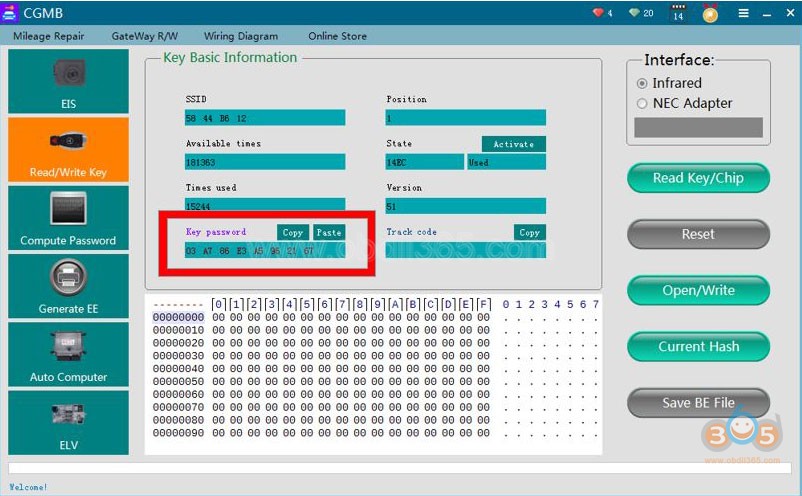This screenshot has width=802, height=496.
Task: Open the ELV module
Action: coord(68,423)
